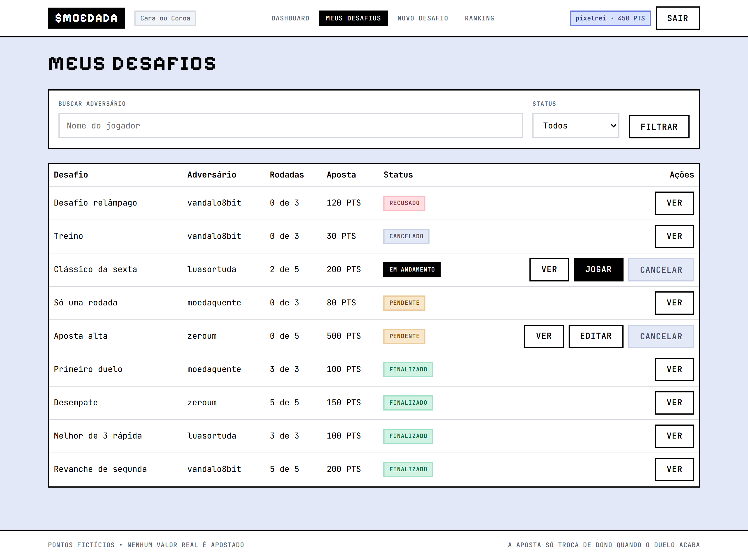Screen dimensions: 748x560
Task: Click the Filtrar button
Action: (x=659, y=127)
